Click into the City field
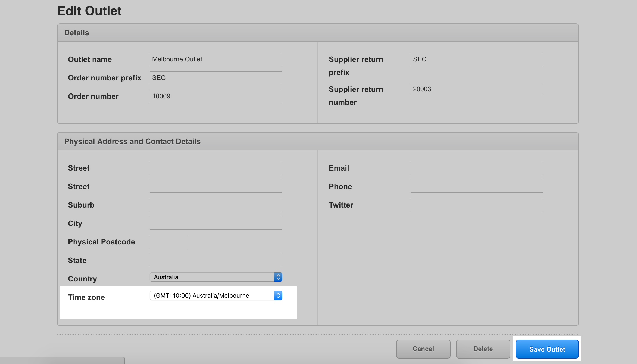 point(216,223)
